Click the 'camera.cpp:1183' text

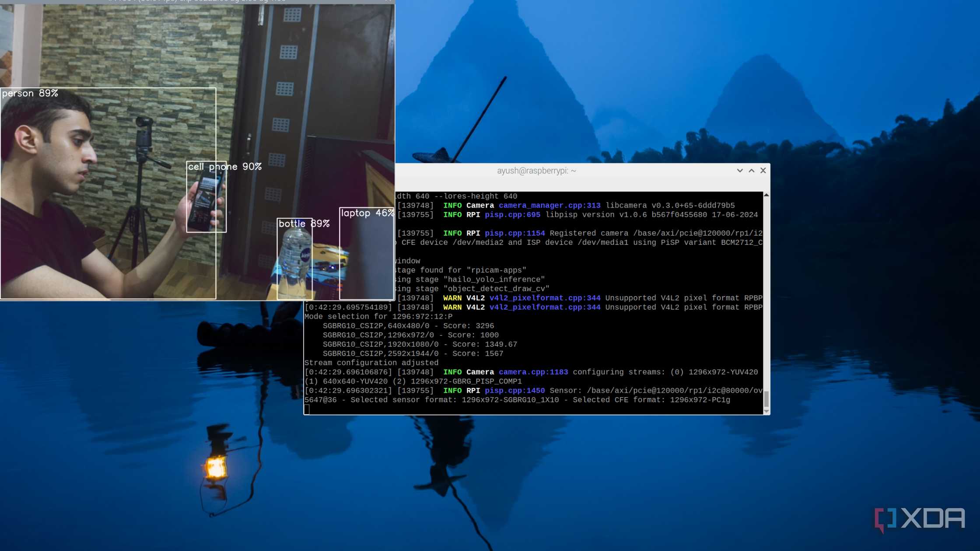point(533,372)
